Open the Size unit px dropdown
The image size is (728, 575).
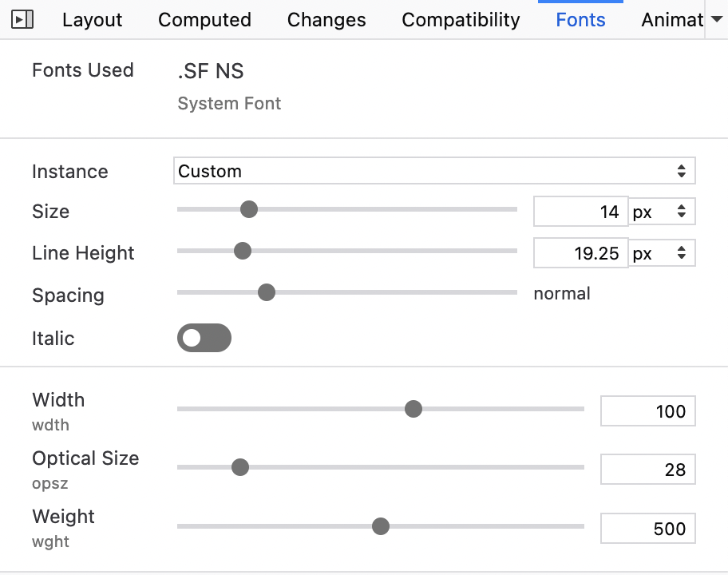[x=662, y=212]
